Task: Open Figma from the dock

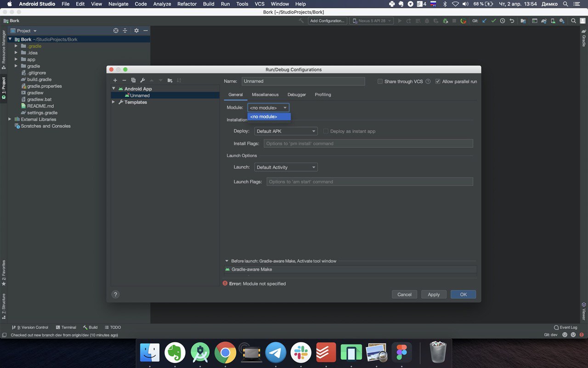Action: (x=401, y=353)
